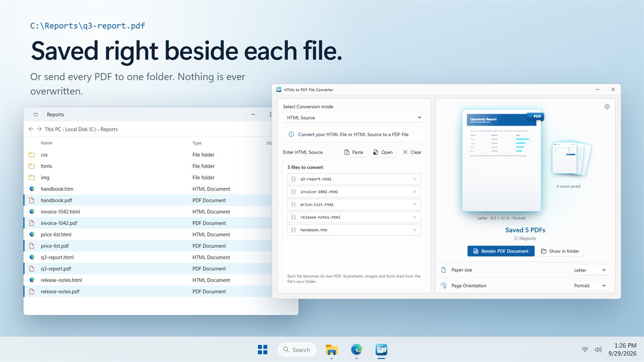Open File Explorer from the taskbar
The image size is (644, 362).
[331, 349]
